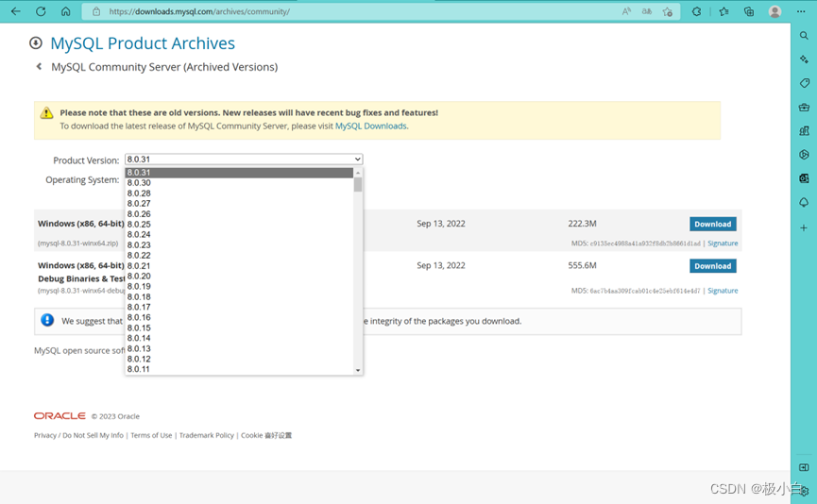Open the browser home page icon
The width and height of the screenshot is (817, 504).
click(x=66, y=11)
